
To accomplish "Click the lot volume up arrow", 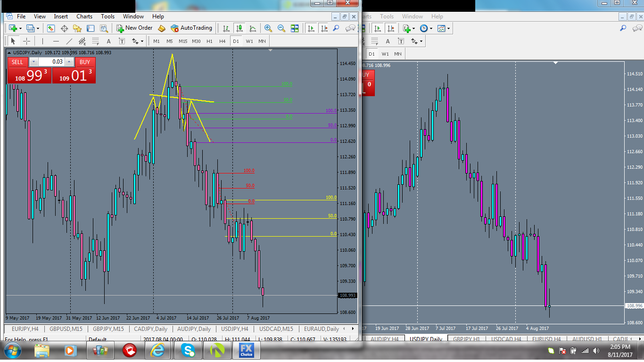I will pyautogui.click(x=69, y=62).
